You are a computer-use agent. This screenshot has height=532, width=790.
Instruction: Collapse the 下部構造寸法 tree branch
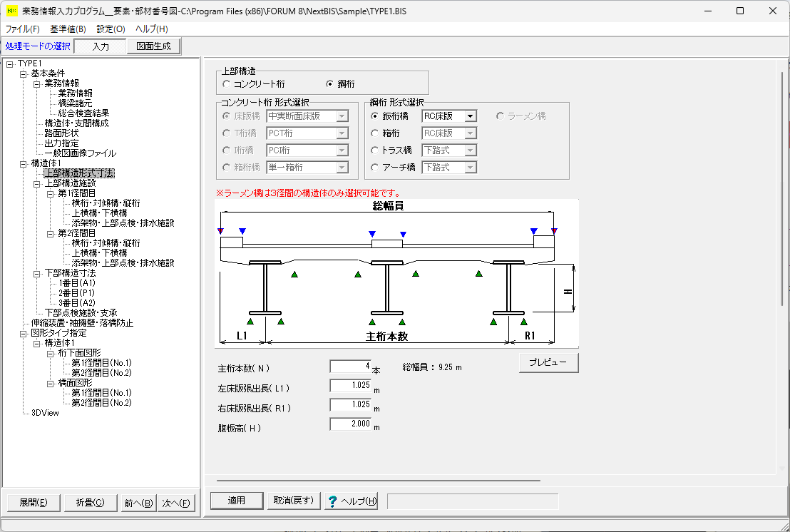tap(36, 273)
